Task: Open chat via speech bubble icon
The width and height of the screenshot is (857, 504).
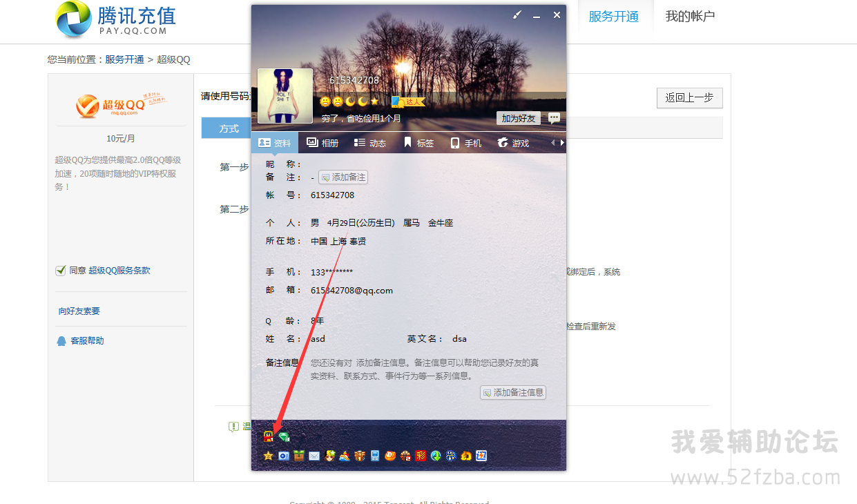Action: click(x=554, y=118)
